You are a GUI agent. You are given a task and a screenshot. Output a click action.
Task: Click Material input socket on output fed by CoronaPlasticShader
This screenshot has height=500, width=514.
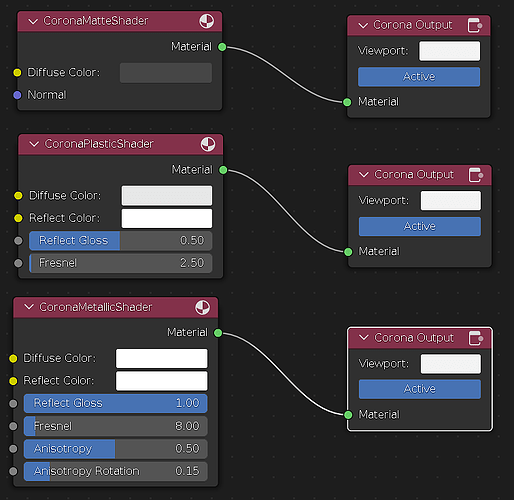pyautogui.click(x=348, y=252)
